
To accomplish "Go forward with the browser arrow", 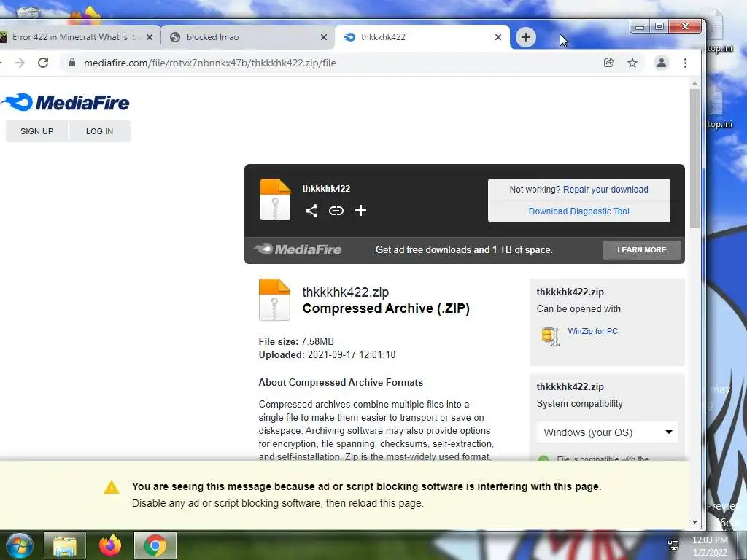I will point(20,63).
